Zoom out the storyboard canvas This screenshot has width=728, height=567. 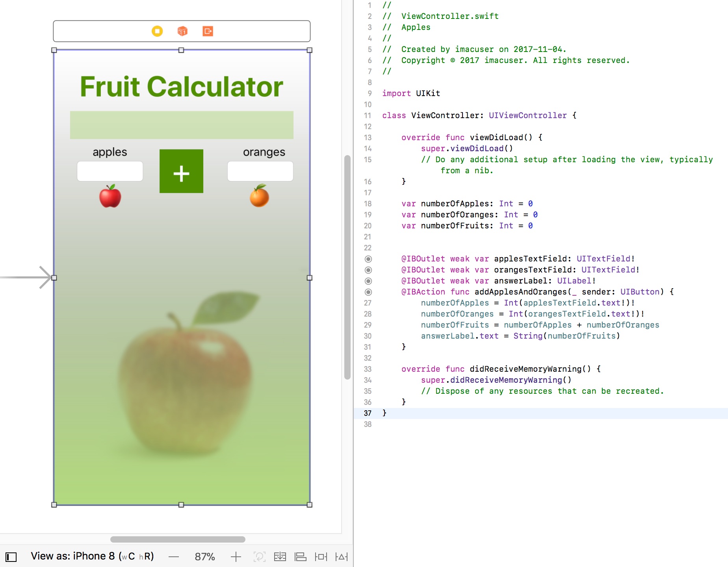click(x=174, y=557)
